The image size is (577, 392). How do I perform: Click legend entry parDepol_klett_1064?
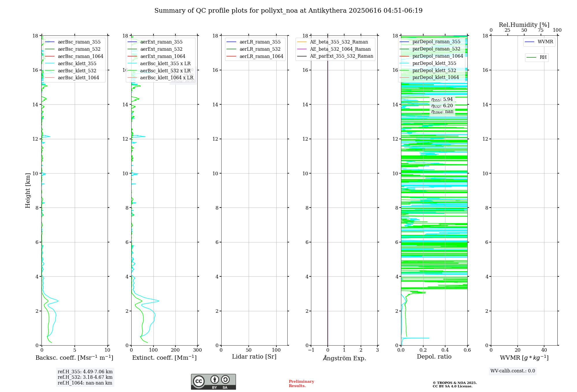pos(429,78)
